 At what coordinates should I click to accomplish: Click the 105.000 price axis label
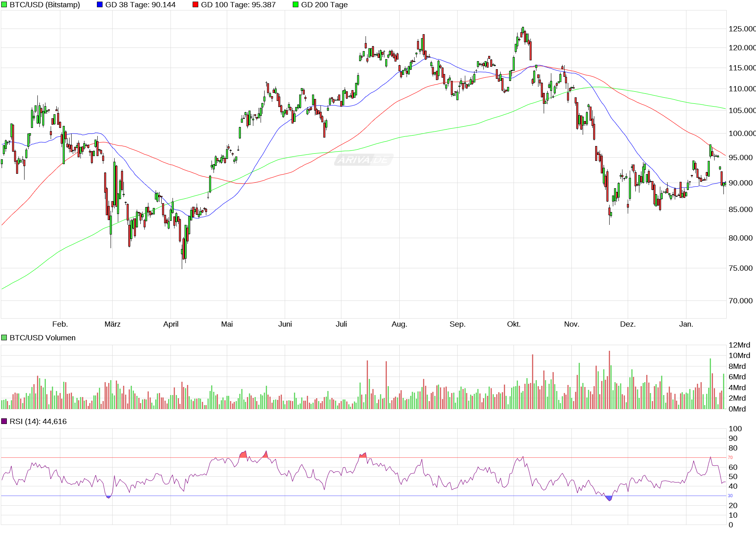[742, 111]
